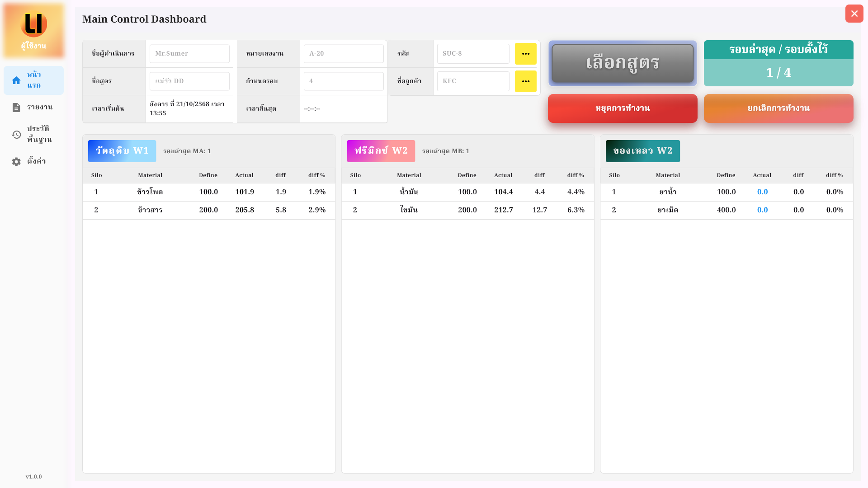Click the Mr.Sumer operator name field

pyautogui.click(x=189, y=54)
